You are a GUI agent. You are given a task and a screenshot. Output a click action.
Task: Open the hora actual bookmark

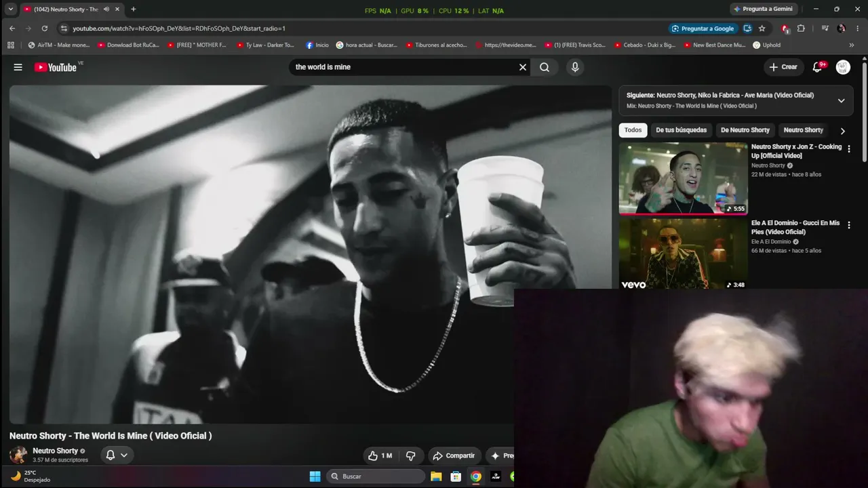(x=367, y=45)
